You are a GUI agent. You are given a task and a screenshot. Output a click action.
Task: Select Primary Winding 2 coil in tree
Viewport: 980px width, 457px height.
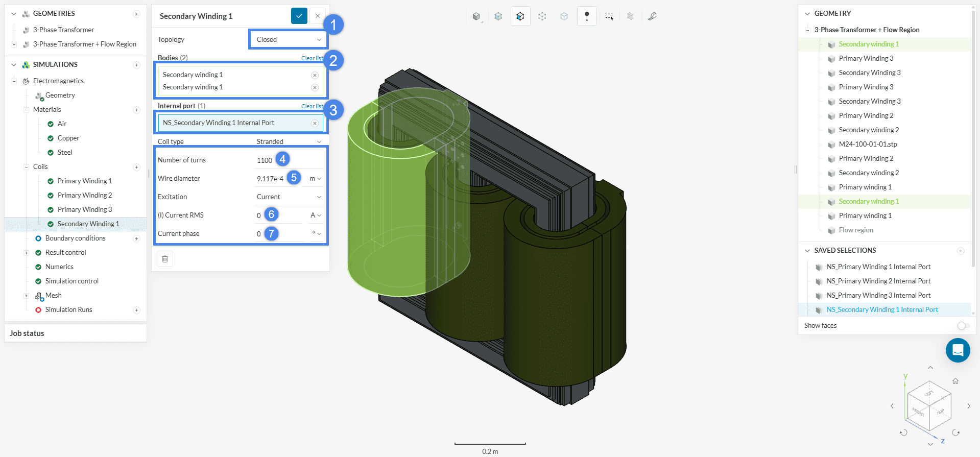click(x=85, y=196)
